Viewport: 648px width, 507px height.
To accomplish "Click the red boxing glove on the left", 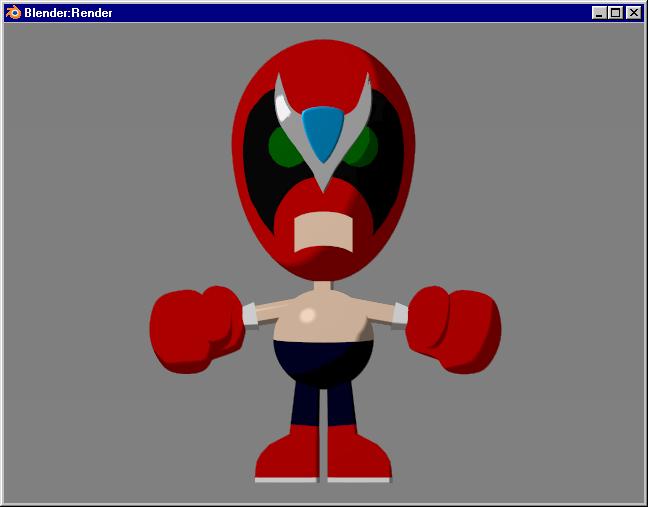I will coord(193,329).
